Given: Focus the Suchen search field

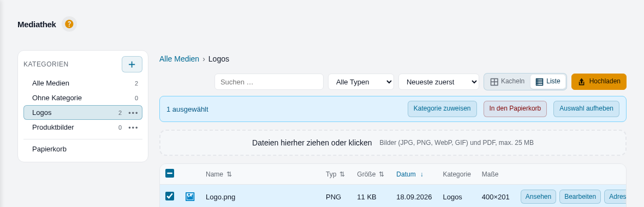Looking at the screenshot, I should coord(269,82).
